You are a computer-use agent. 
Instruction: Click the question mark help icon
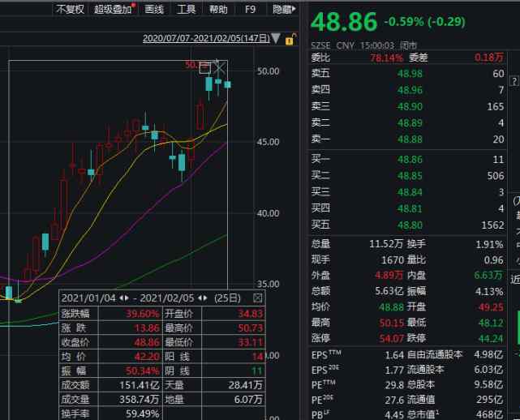pyautogui.click(x=514, y=81)
